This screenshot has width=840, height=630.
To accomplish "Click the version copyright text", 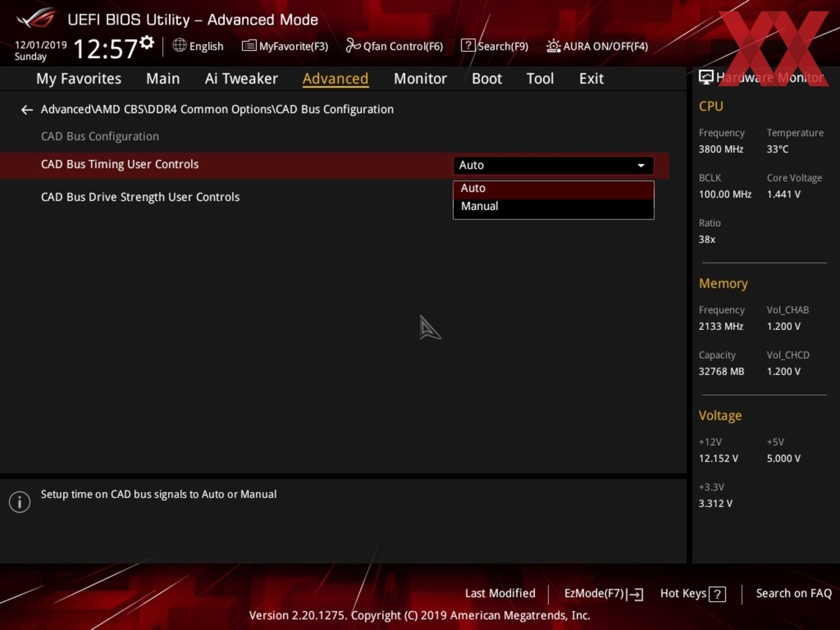I will (x=419, y=616).
